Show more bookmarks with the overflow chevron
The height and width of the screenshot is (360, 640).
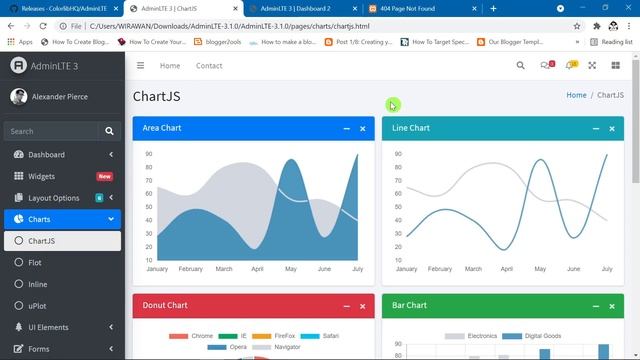point(577,42)
